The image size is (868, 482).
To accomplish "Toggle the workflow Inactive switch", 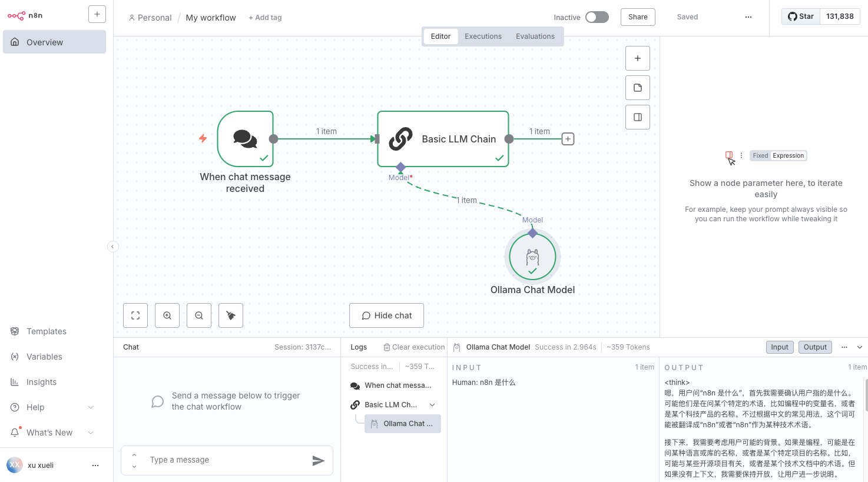I will tap(597, 17).
